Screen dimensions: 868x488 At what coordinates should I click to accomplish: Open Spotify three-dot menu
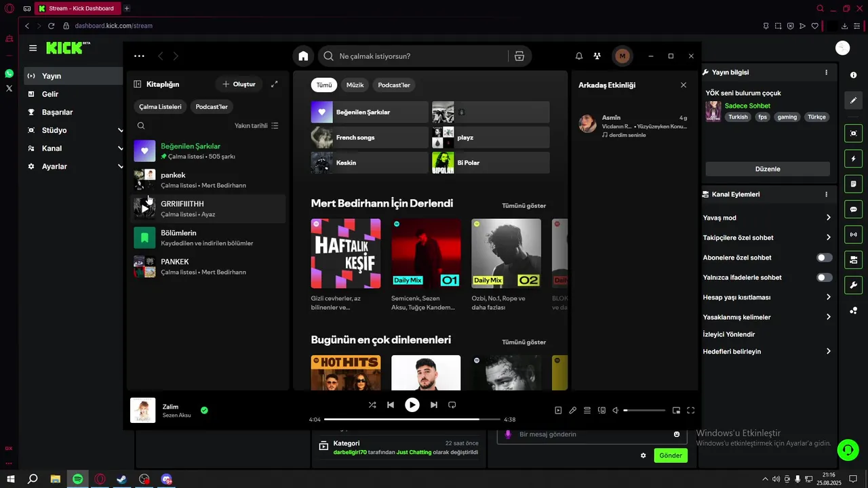(139, 56)
